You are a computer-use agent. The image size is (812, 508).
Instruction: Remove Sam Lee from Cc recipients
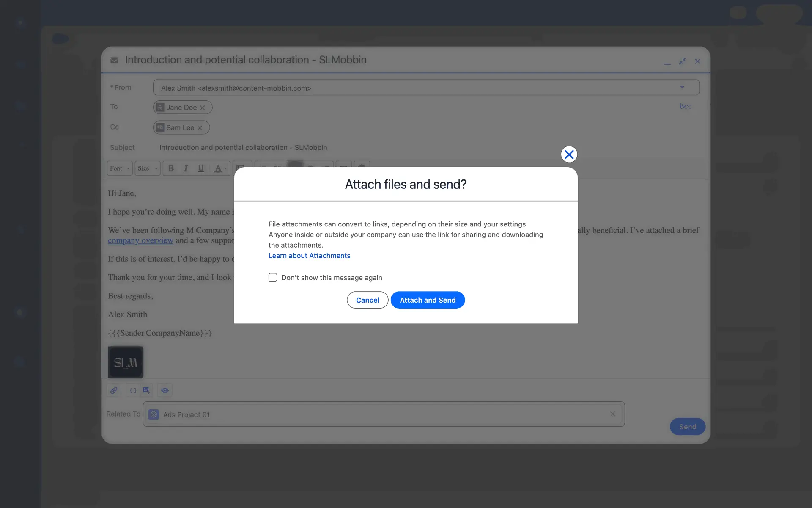tap(200, 128)
